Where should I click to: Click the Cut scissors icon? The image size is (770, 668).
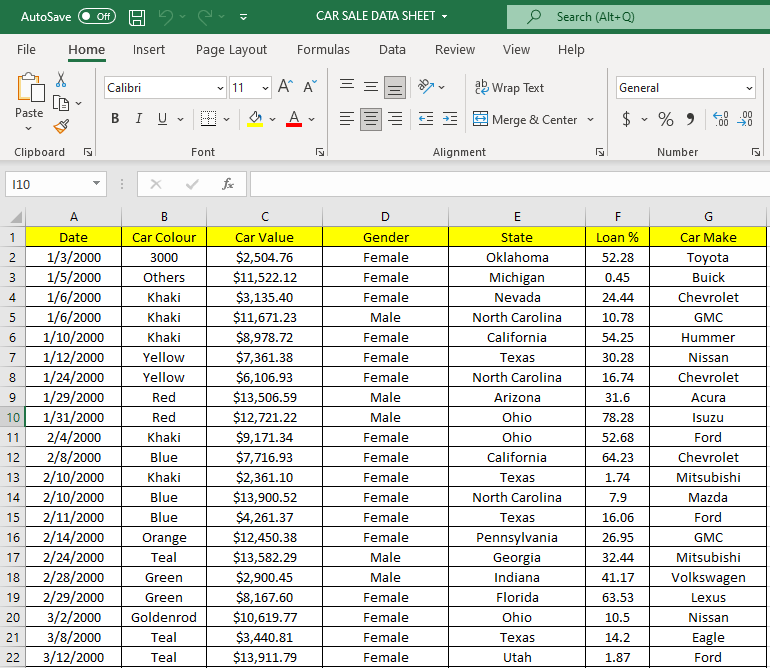tap(61, 79)
